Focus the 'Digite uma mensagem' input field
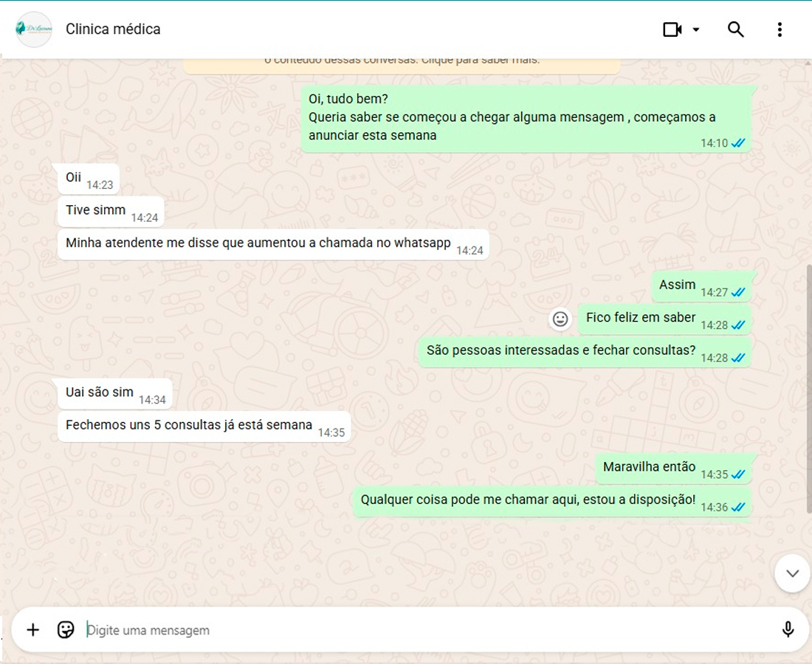Screen dimensions: 812x664 tap(428, 630)
